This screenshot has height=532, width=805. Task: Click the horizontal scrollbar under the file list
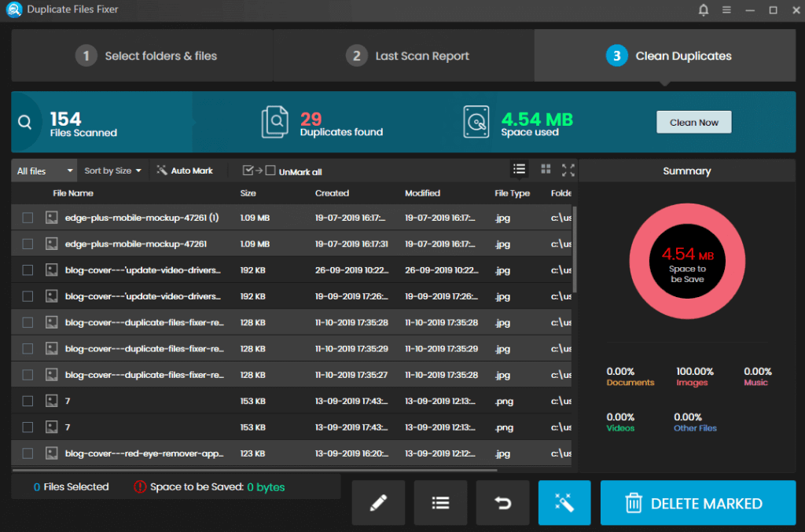point(255,470)
